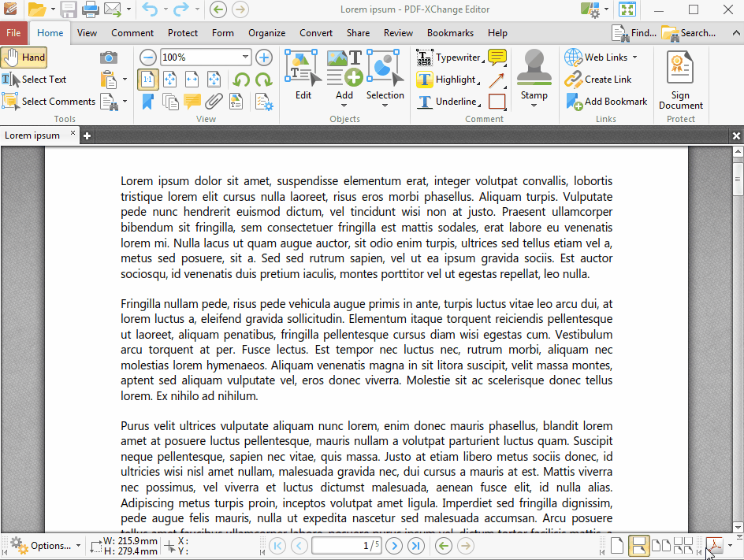Expand the Web Links dropdown arrow
The image size is (744, 560).
tap(635, 57)
